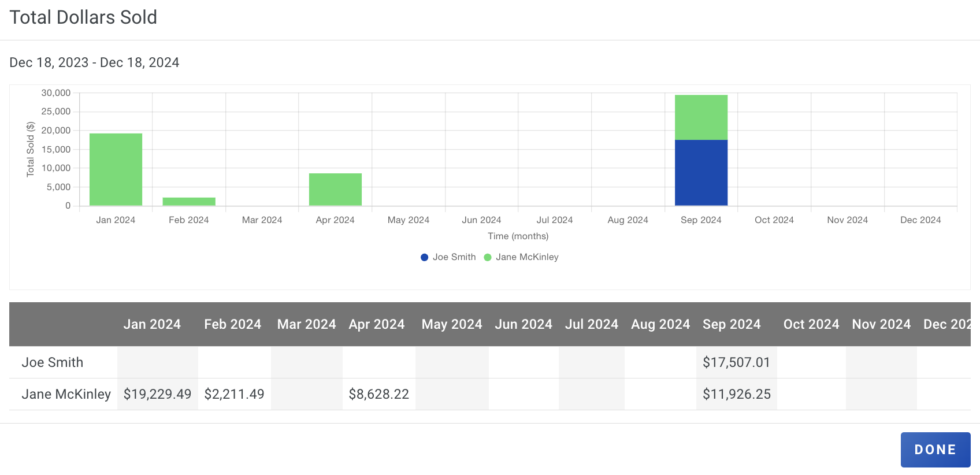Click the Aug 2024 table column header

click(x=660, y=324)
